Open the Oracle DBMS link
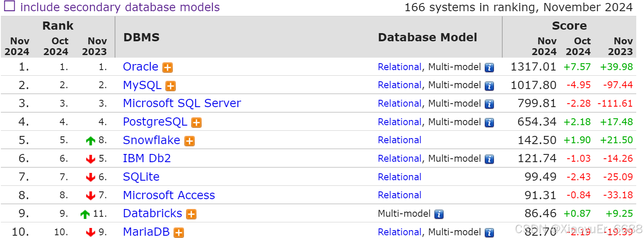Viewport: 644px width, 240px height. (140, 67)
